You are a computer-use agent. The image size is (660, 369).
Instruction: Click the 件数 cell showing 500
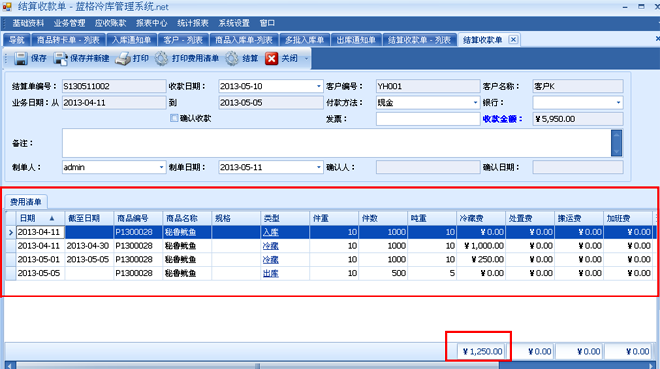[383, 273]
